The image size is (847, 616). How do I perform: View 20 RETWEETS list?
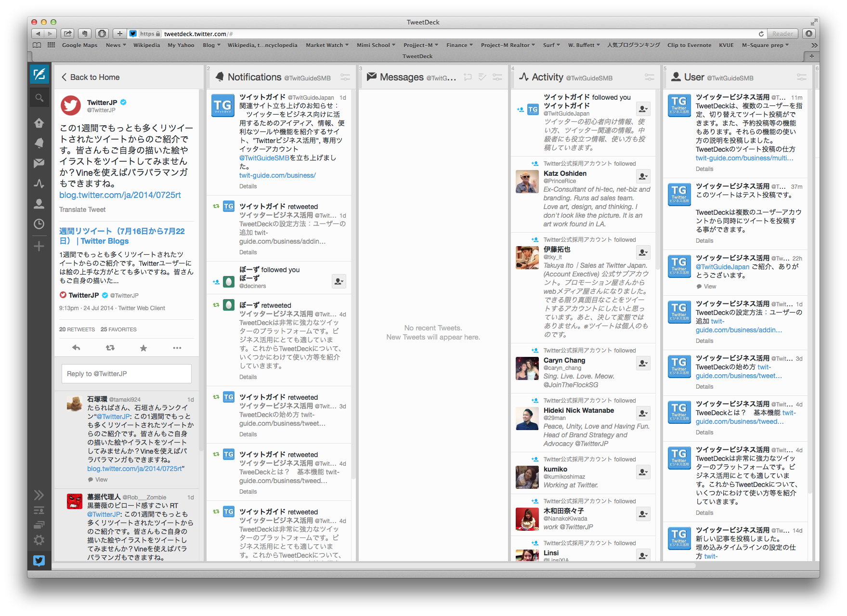coord(77,329)
